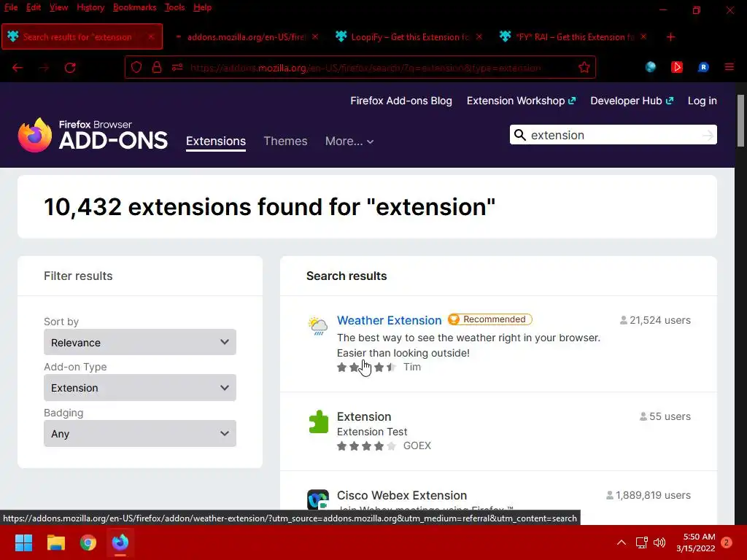747x560 pixels.
Task: Open site permissions icon in address bar
Action: (x=177, y=68)
